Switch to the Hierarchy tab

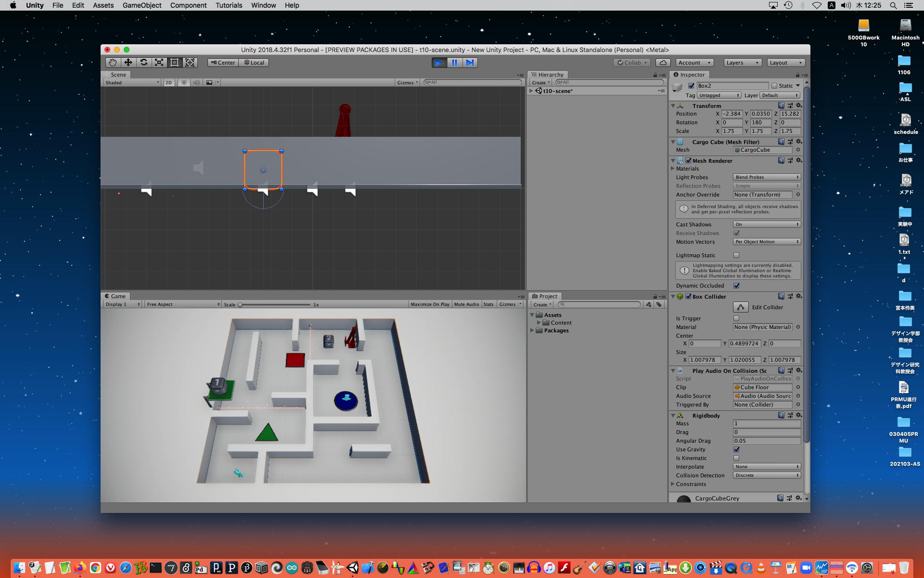pyautogui.click(x=548, y=75)
